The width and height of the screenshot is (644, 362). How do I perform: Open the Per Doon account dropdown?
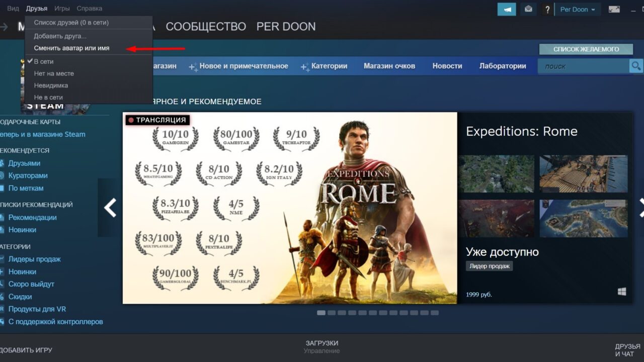pyautogui.click(x=578, y=9)
